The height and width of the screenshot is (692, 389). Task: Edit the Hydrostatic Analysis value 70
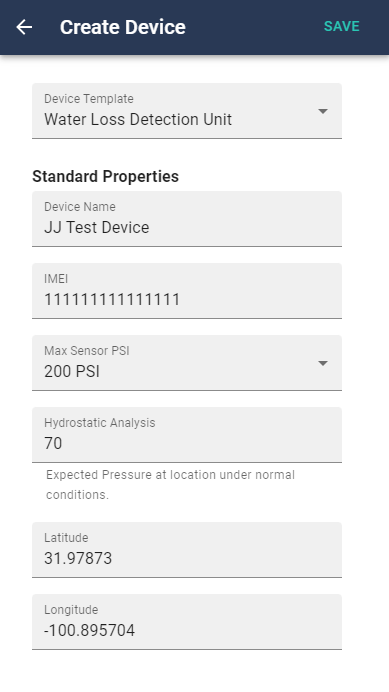tap(53, 444)
